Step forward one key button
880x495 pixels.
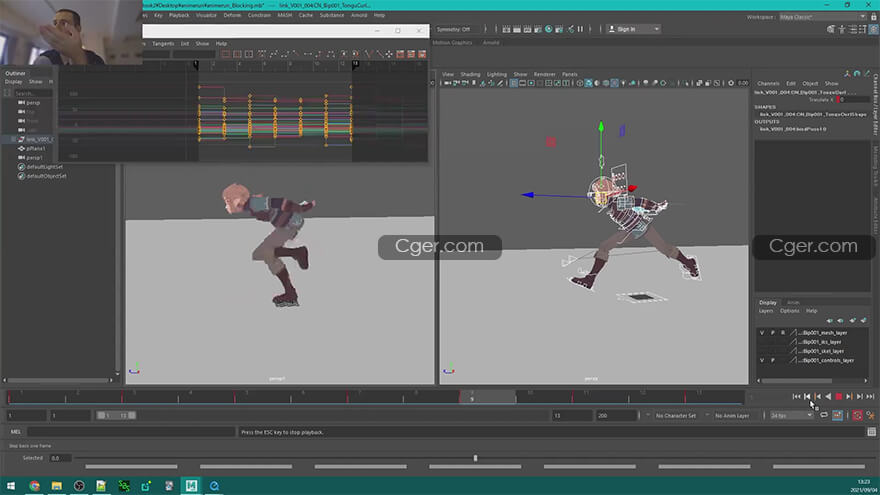click(849, 396)
